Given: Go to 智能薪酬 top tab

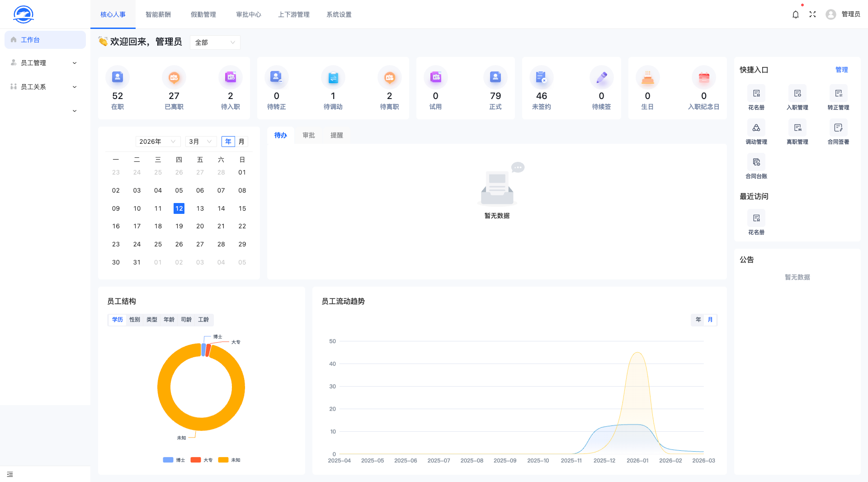Looking at the screenshot, I should (158, 14).
